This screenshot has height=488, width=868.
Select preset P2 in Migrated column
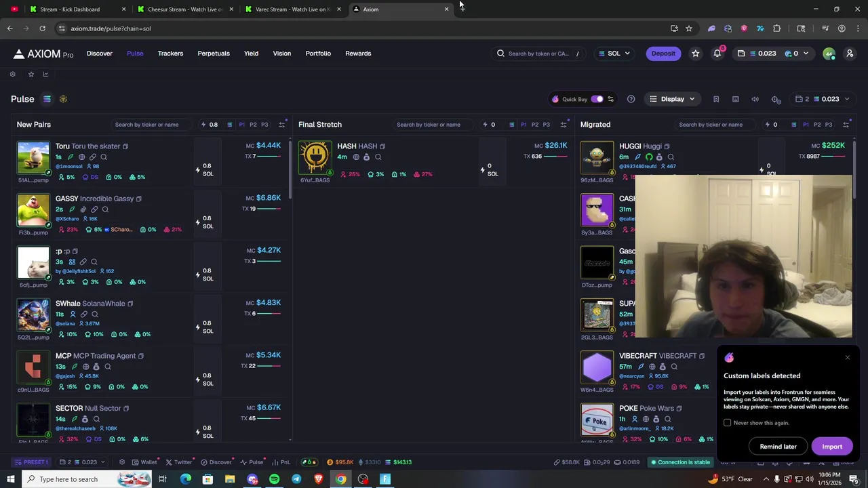[817, 125]
